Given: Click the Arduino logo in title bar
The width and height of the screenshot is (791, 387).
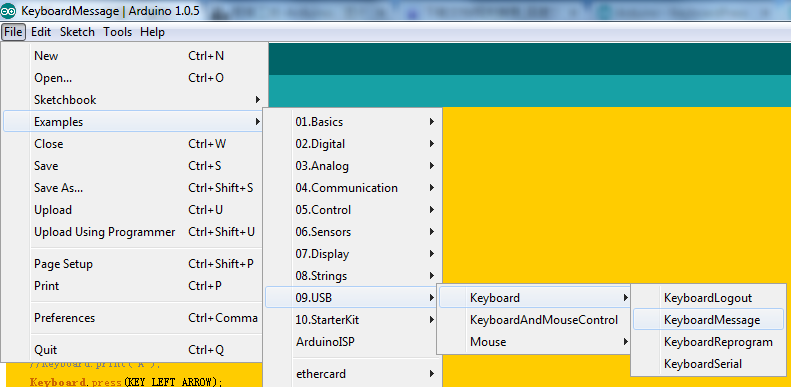Looking at the screenshot, I should tap(9, 11).
